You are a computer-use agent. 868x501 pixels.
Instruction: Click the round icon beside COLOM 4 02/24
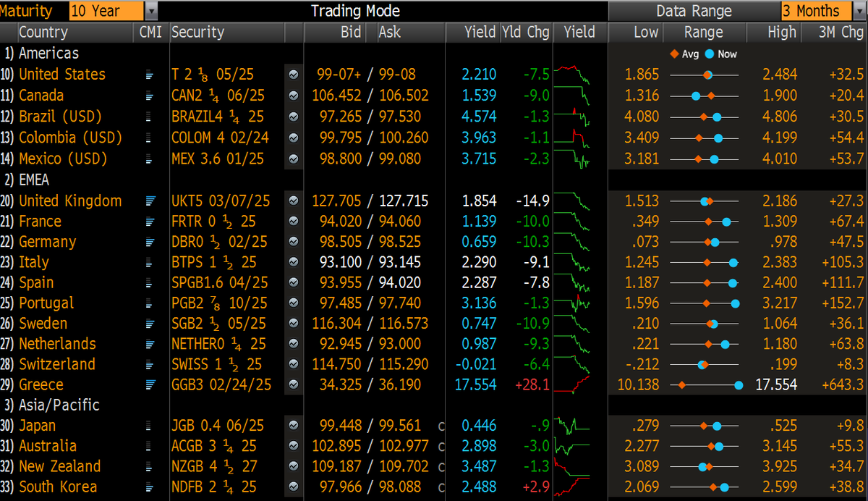[x=294, y=138]
